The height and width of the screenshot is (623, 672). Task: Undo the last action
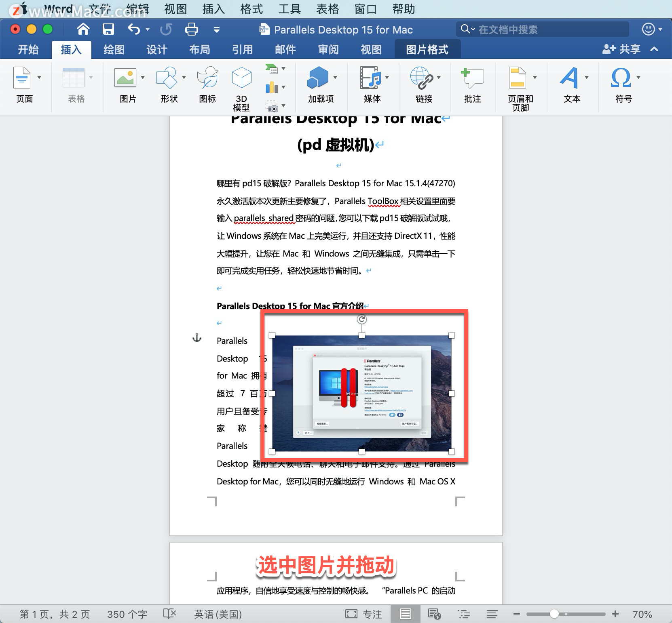click(x=133, y=29)
